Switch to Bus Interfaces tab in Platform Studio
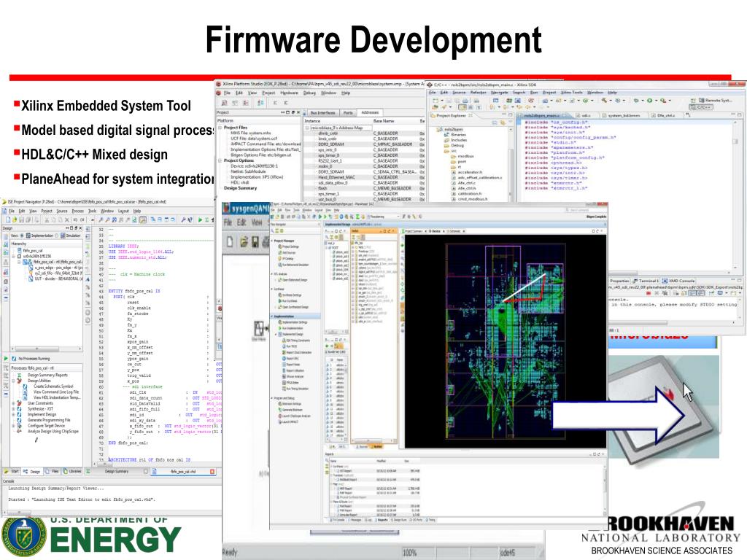Image resolution: width=747 pixels, height=560 pixels. tap(323, 113)
